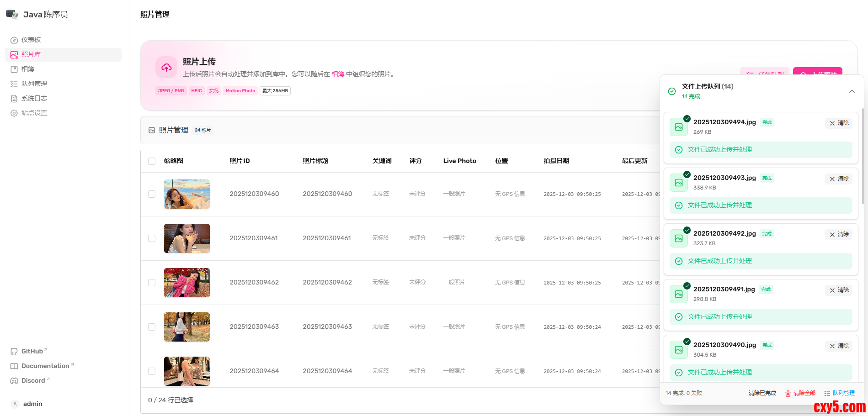Click the site settings gear icon
The width and height of the screenshot is (868, 416).
coord(14,113)
